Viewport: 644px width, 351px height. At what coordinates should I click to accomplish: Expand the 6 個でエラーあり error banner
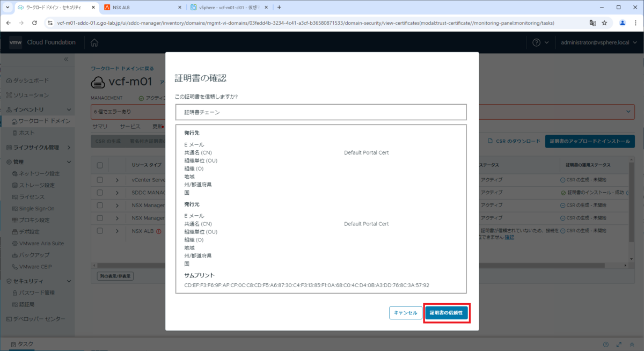point(629,111)
